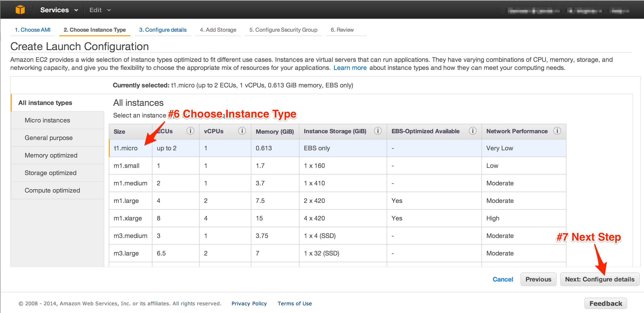644x313 pixels.
Task: Select the m1.large instance row
Action: tap(337, 200)
